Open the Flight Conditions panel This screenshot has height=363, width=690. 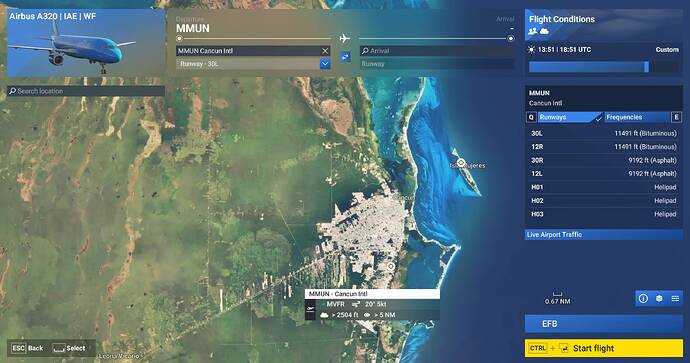pos(604,24)
